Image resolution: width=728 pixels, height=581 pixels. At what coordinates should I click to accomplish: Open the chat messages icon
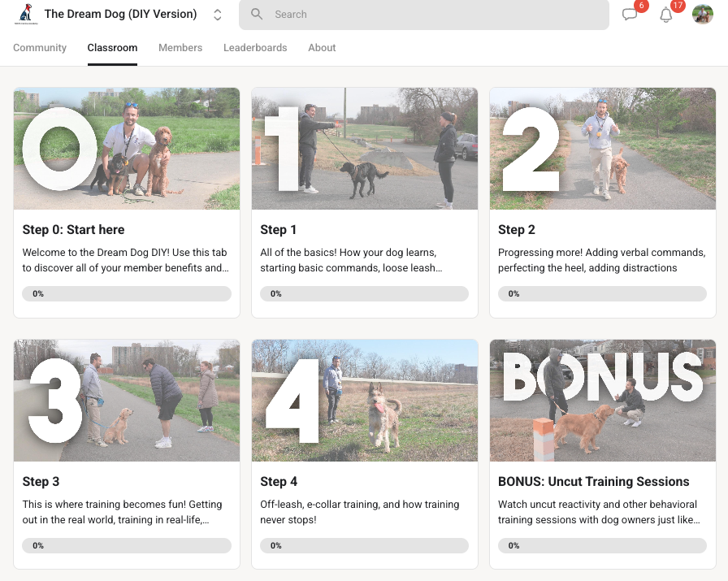(630, 15)
